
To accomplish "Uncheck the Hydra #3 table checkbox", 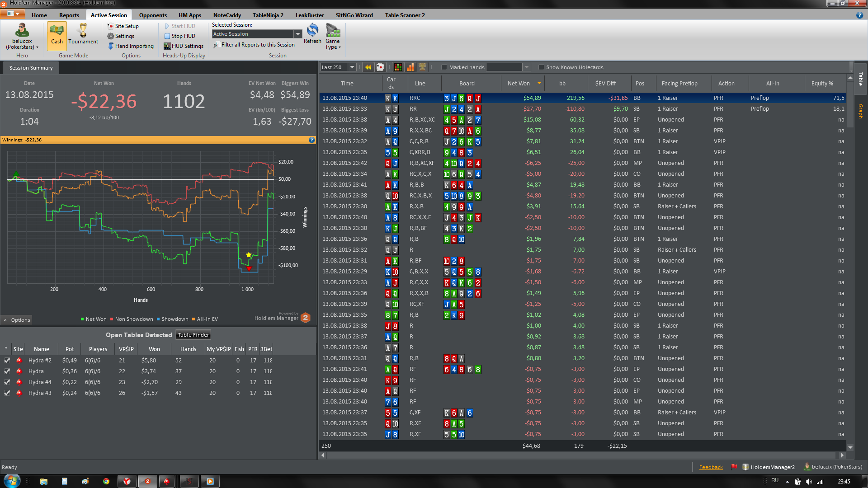I will (7, 393).
